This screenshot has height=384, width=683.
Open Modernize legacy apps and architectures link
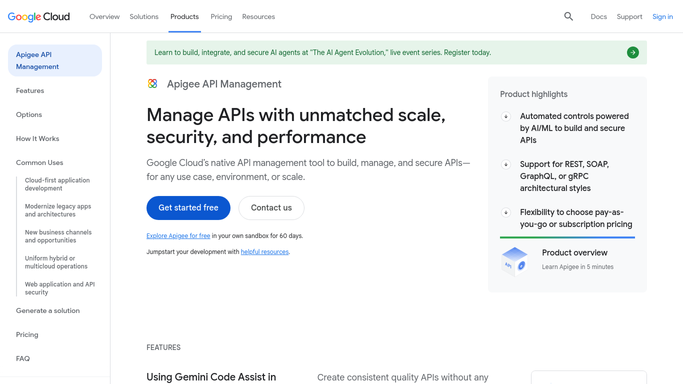tap(58, 210)
